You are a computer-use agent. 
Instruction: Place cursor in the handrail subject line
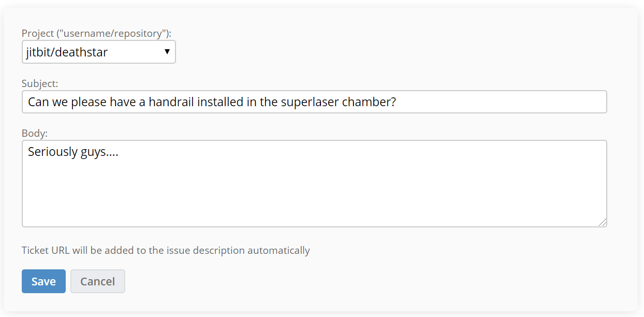coord(207,102)
